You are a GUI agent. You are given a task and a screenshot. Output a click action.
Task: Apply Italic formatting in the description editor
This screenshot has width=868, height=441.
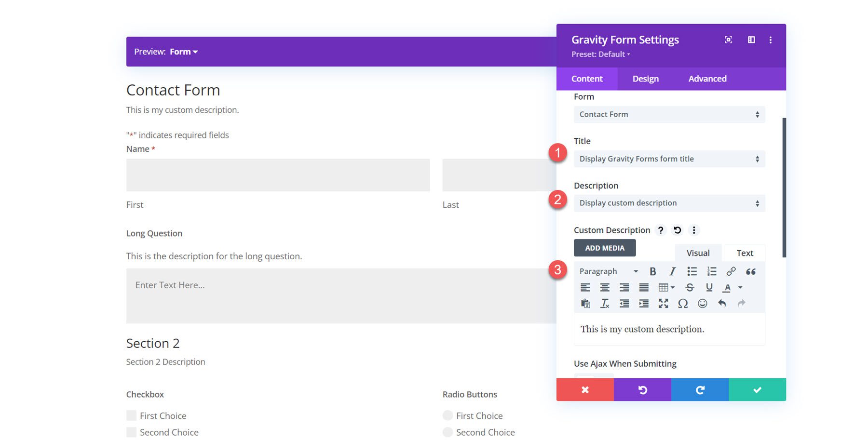(x=672, y=271)
